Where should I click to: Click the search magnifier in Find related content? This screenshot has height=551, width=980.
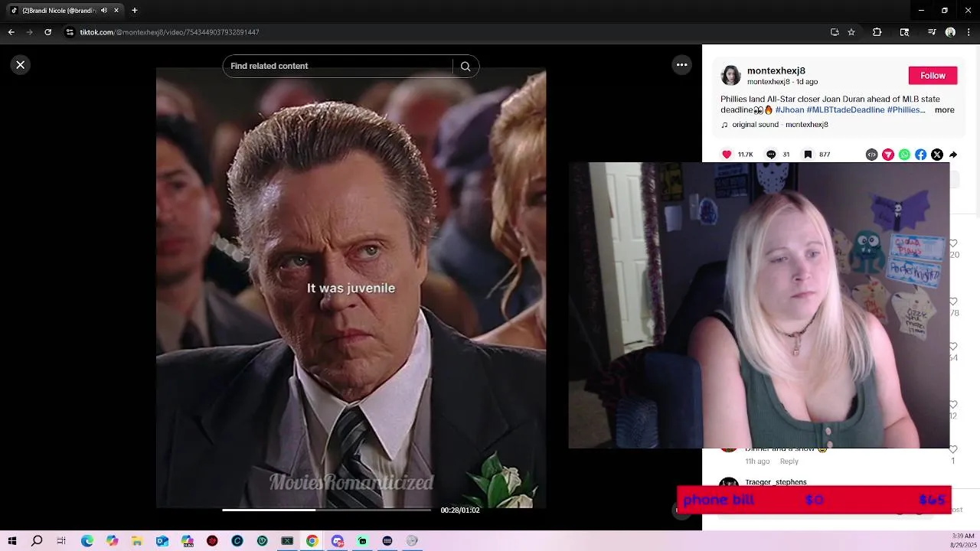pyautogui.click(x=465, y=67)
